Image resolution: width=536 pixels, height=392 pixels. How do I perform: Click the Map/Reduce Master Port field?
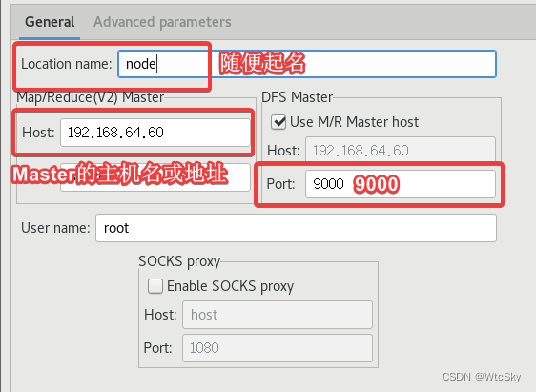(155, 177)
